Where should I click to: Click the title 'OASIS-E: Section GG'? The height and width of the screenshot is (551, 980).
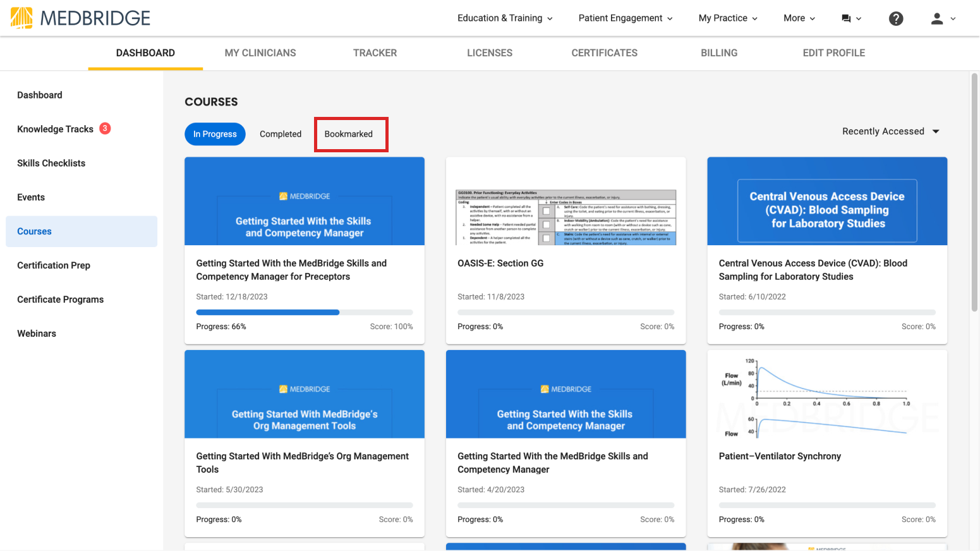[x=500, y=263]
